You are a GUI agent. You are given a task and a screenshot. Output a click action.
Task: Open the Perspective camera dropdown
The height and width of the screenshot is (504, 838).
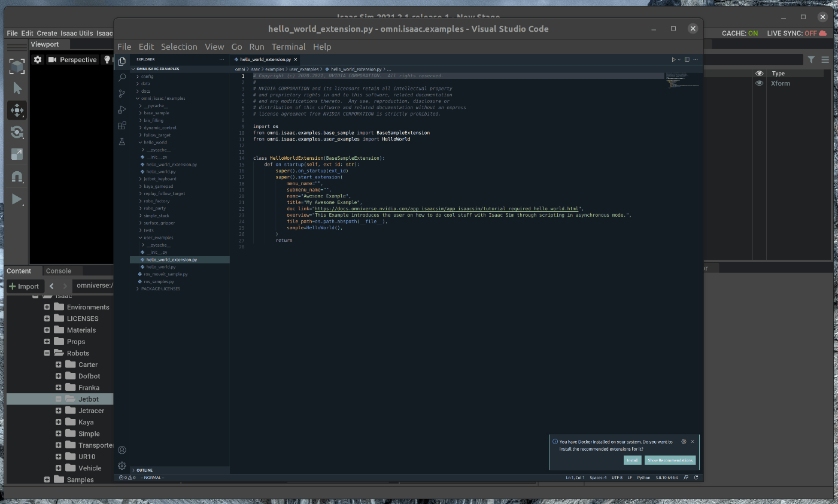coord(72,60)
